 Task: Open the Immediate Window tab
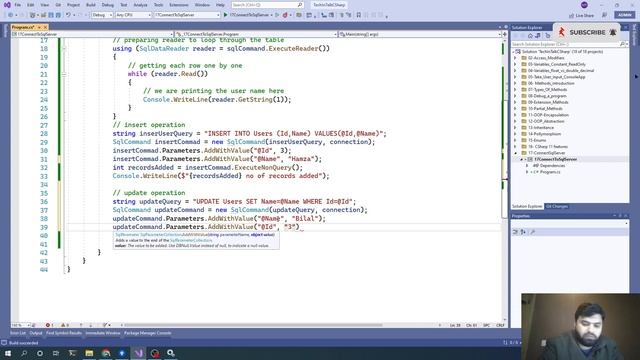tap(103, 333)
